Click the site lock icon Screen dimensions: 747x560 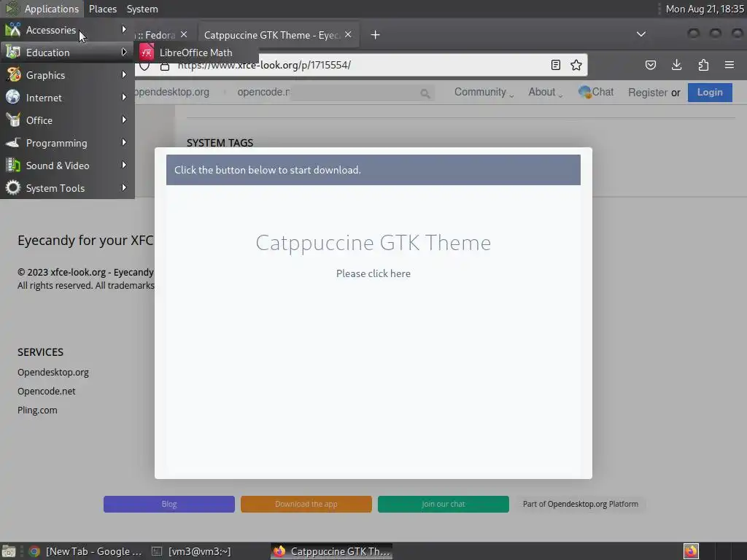(165, 66)
